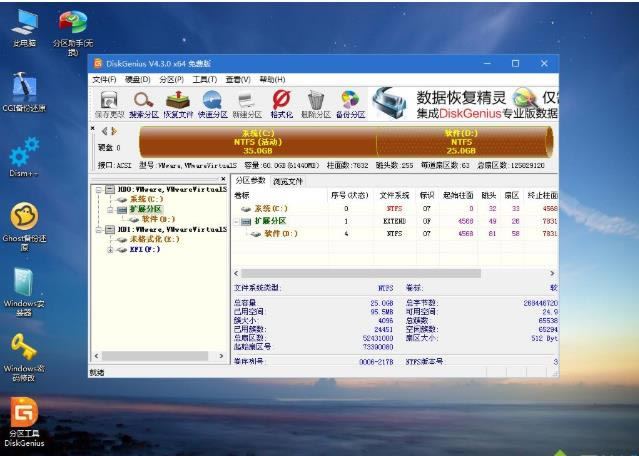Open Search Partition (搜索分区) tool
This screenshot has height=456, width=639.
tap(143, 105)
